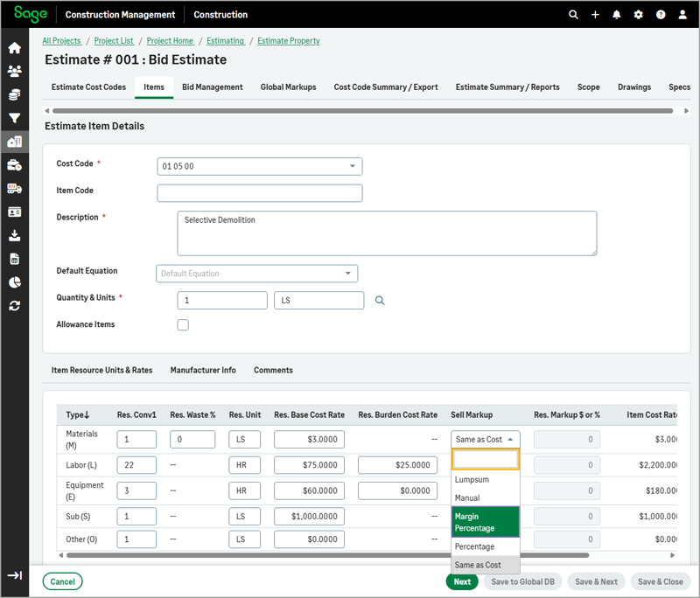Image resolution: width=700 pixels, height=598 pixels.
Task: Enable the Allowance Items checkbox
Action: (183, 324)
